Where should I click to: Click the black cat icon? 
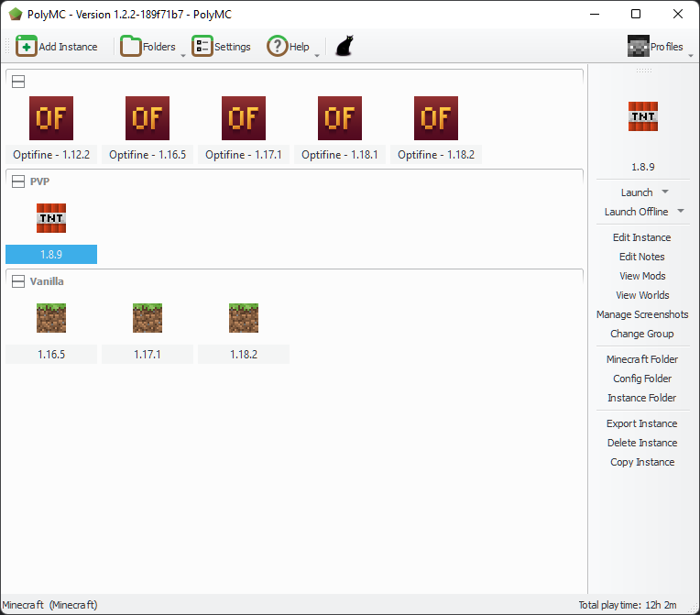345,46
